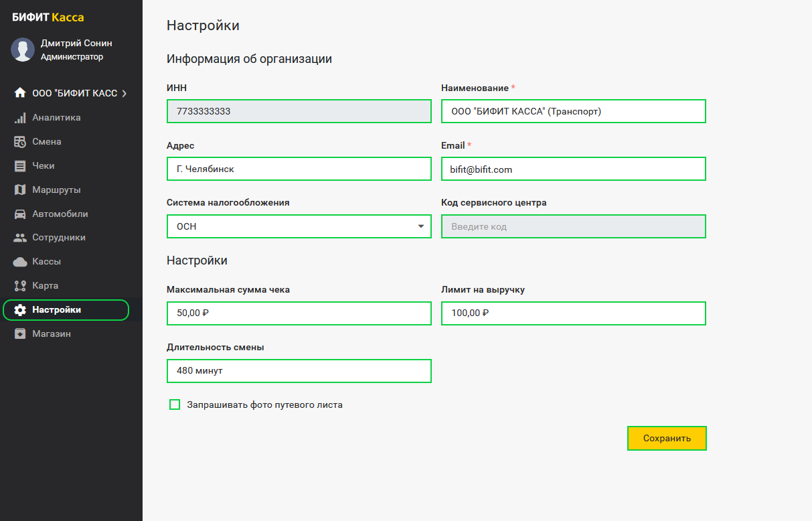Click the user avatar icon
This screenshot has width=812, height=521.
[23, 50]
